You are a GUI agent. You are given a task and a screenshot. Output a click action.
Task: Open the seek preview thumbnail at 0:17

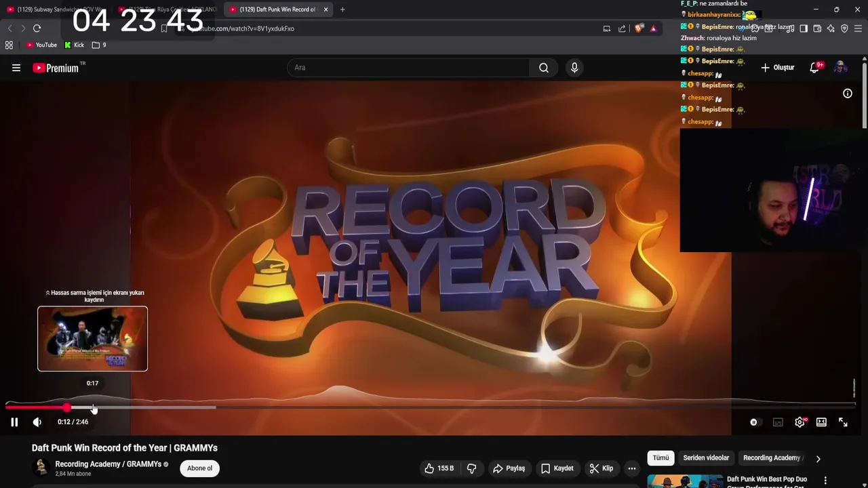[x=92, y=339]
